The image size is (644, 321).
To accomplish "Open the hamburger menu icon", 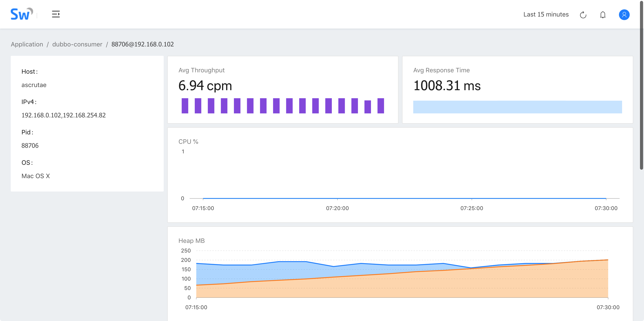I will tap(56, 14).
